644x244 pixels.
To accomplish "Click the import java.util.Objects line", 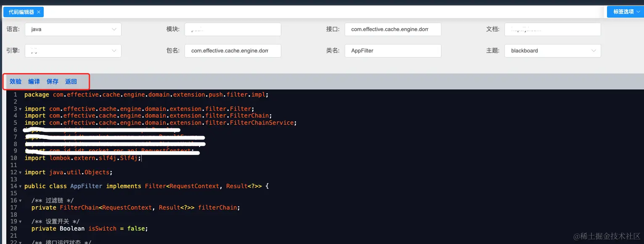I will [x=69, y=172].
